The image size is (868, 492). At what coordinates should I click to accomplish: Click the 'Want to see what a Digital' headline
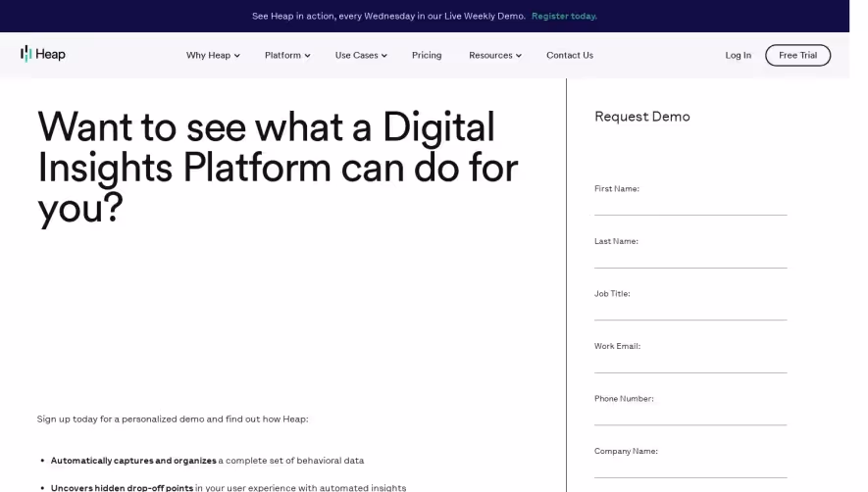coord(278,168)
